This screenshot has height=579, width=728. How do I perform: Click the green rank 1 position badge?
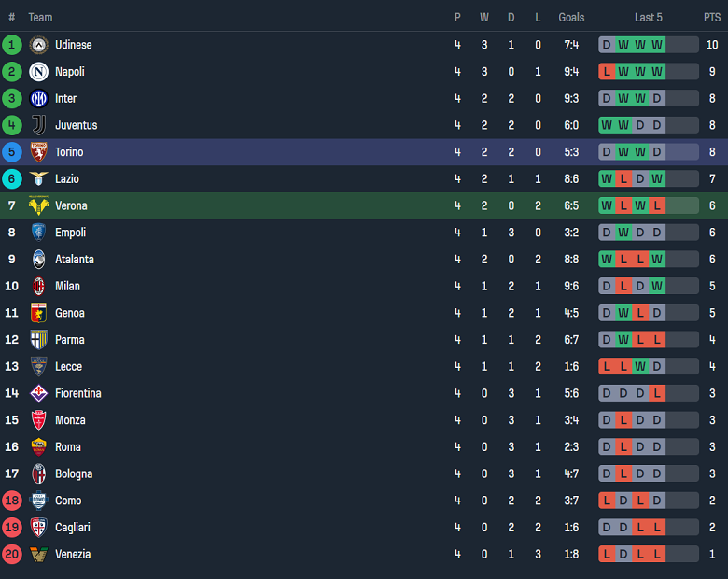(12, 45)
